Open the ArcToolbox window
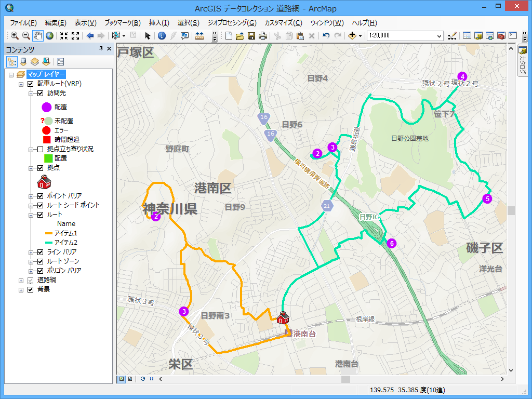This screenshot has width=532, height=399. 501,36
